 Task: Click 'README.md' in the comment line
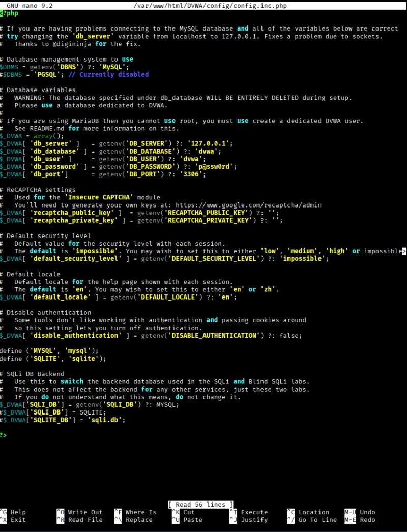(x=47, y=128)
